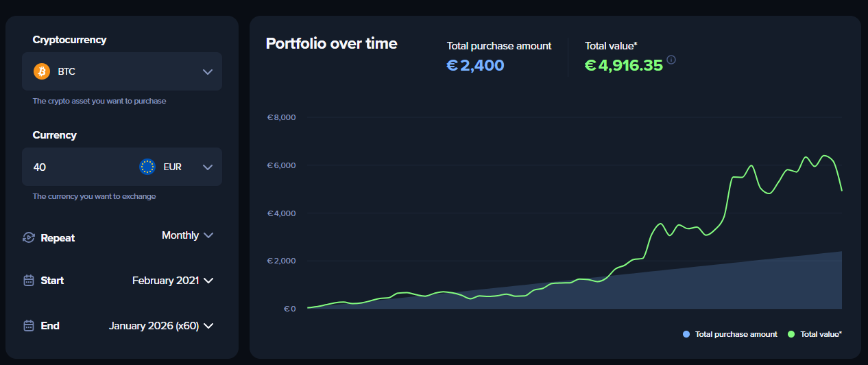This screenshot has width=868, height=365.
Task: Click the info icon beside Total value
Action: pos(671,60)
